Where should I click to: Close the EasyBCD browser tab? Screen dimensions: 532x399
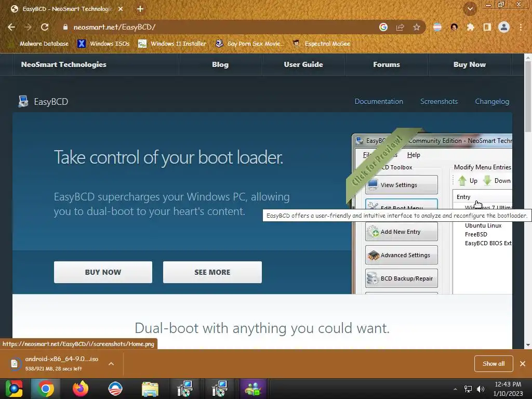[121, 9]
